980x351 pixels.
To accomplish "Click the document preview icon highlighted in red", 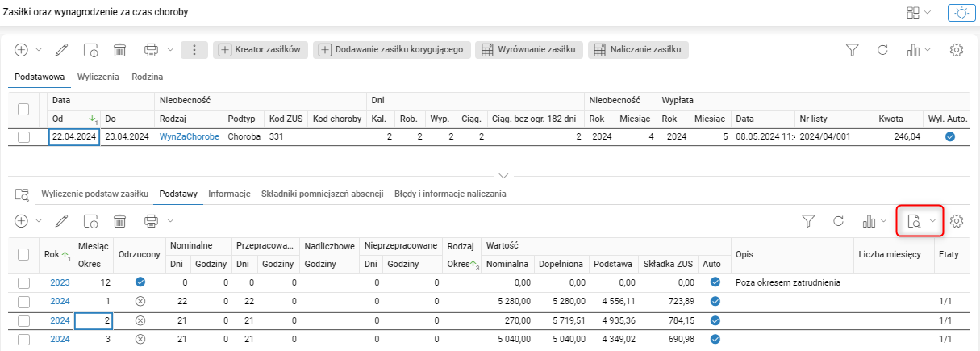I will 914,220.
